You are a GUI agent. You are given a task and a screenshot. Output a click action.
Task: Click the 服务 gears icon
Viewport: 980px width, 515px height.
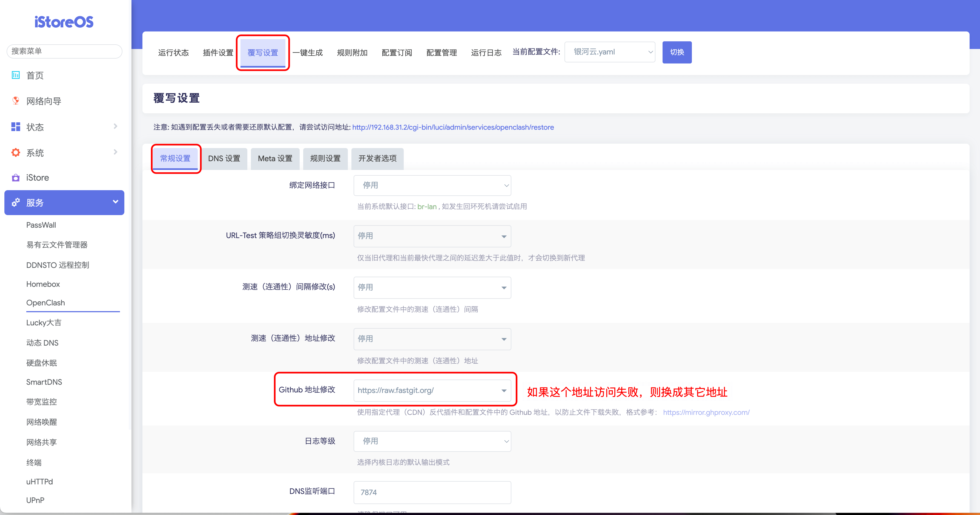16,202
